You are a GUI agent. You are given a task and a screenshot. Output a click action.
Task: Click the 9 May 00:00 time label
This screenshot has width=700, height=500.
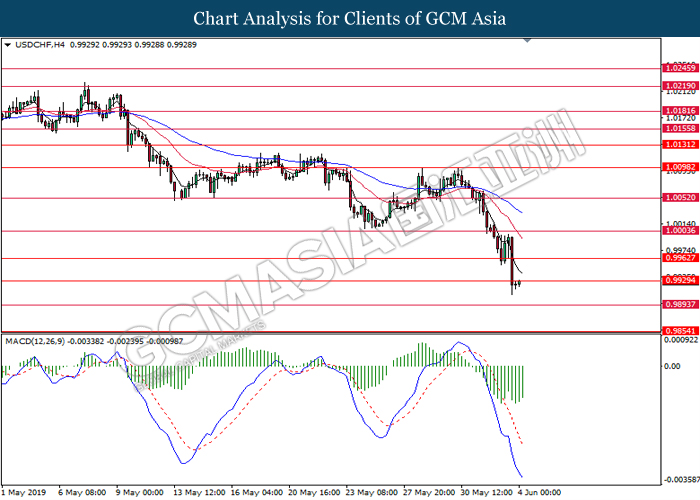click(x=140, y=492)
